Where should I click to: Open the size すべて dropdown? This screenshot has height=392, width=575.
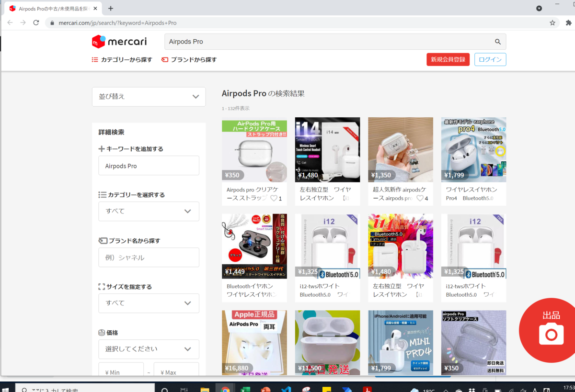click(149, 303)
